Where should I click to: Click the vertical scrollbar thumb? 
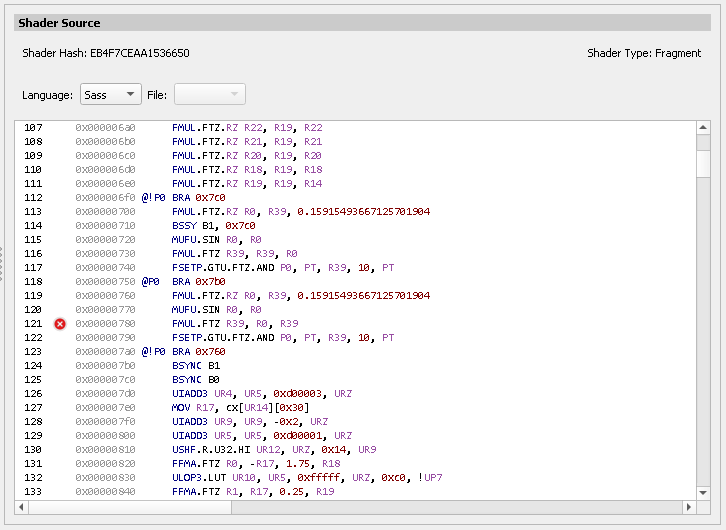point(703,163)
